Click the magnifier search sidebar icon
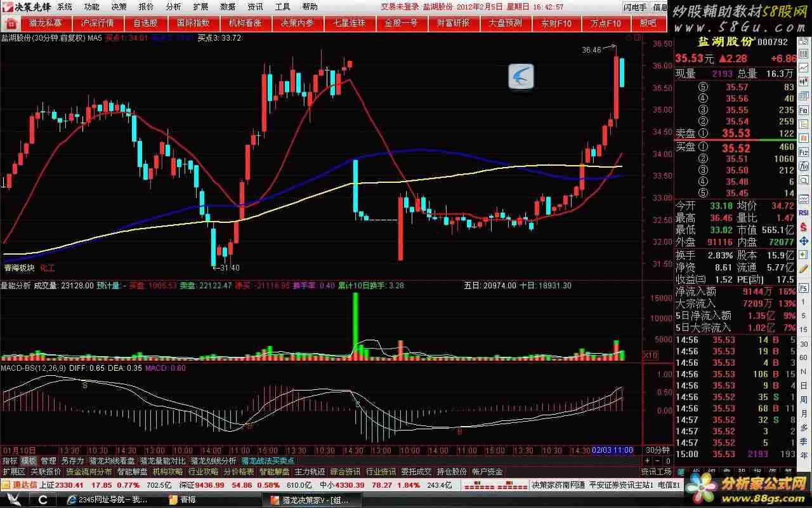This screenshot has height=508, width=812. pos(804,180)
